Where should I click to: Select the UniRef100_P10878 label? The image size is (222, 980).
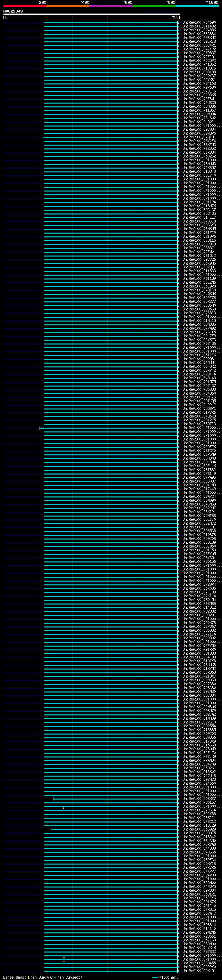tap(199, 535)
